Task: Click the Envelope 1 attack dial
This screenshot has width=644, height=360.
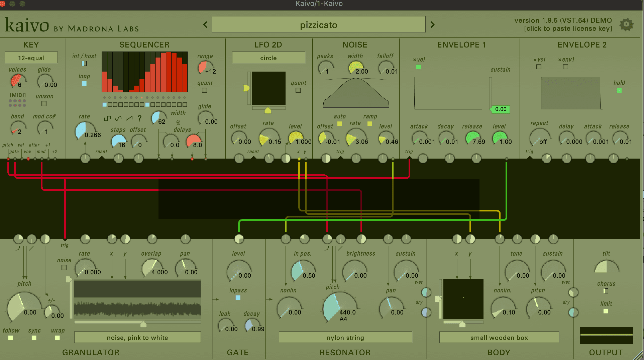Action: tap(419, 138)
